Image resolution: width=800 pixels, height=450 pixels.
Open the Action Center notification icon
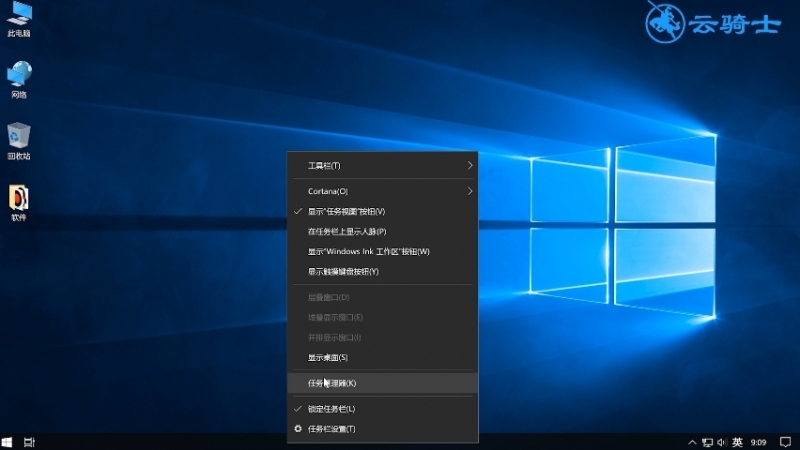tap(785, 442)
